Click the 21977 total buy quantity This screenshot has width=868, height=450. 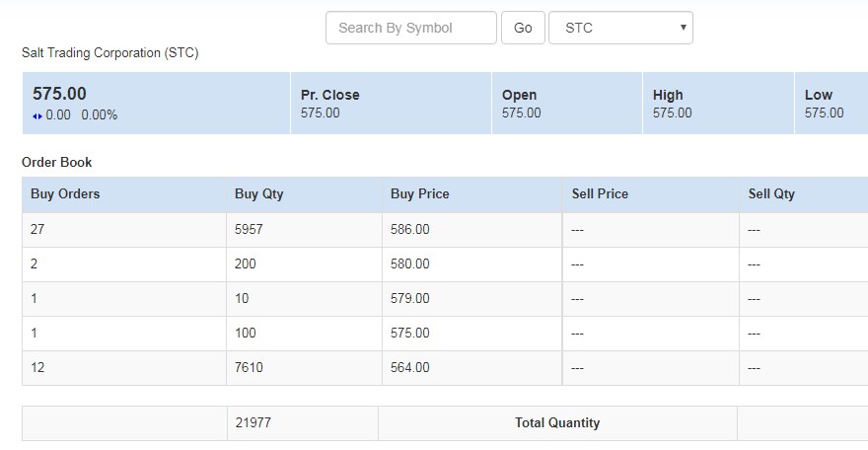253,423
